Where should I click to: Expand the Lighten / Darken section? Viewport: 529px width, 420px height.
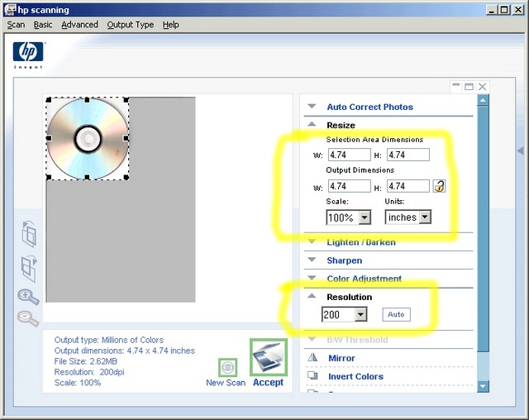tap(312, 241)
